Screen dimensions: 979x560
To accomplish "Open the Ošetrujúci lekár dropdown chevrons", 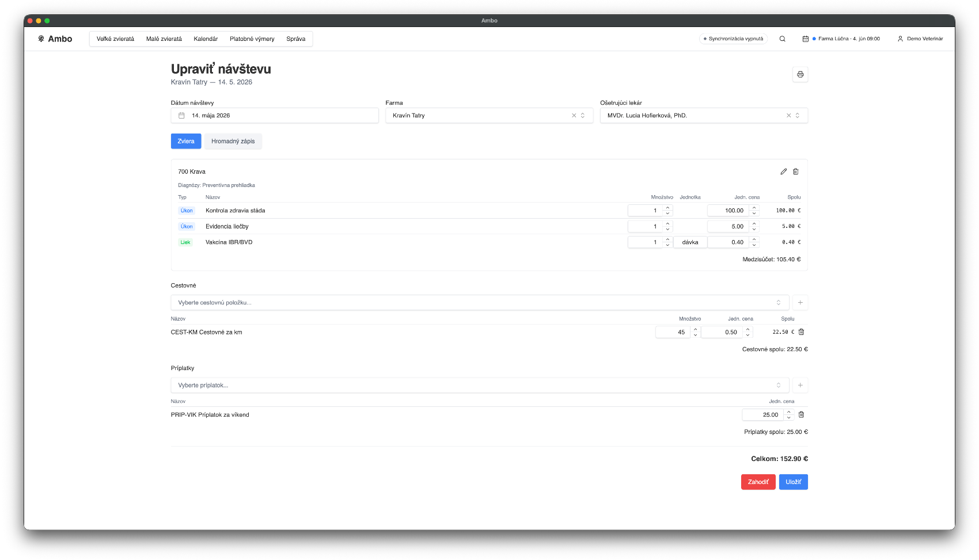I will click(x=798, y=116).
